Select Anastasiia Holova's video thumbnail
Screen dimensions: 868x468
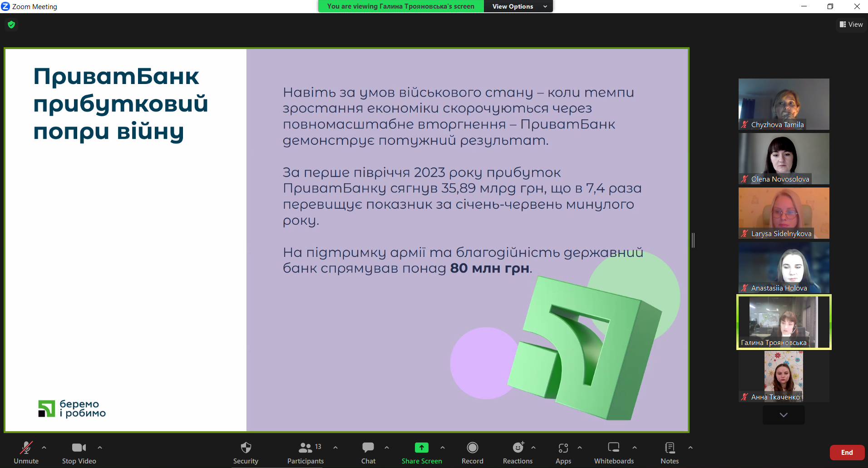click(x=784, y=267)
